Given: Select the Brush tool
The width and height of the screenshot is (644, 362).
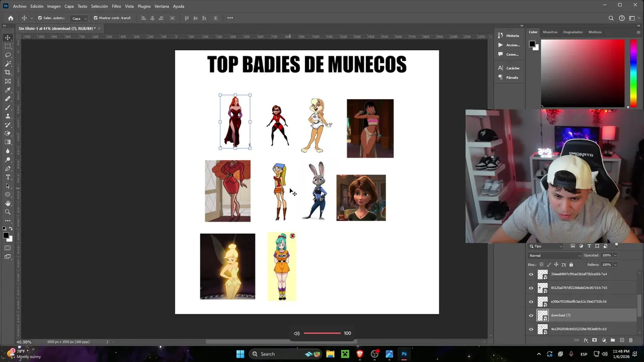Looking at the screenshot, I should (8, 107).
